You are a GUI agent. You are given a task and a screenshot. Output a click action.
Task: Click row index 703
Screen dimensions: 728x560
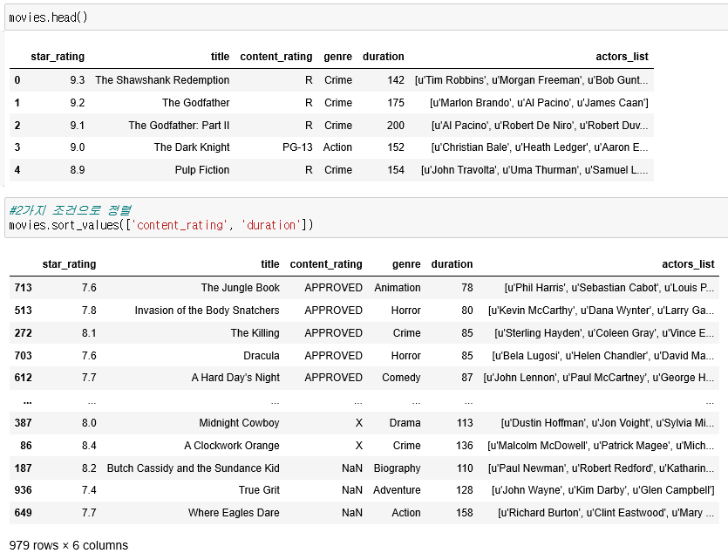point(24,356)
